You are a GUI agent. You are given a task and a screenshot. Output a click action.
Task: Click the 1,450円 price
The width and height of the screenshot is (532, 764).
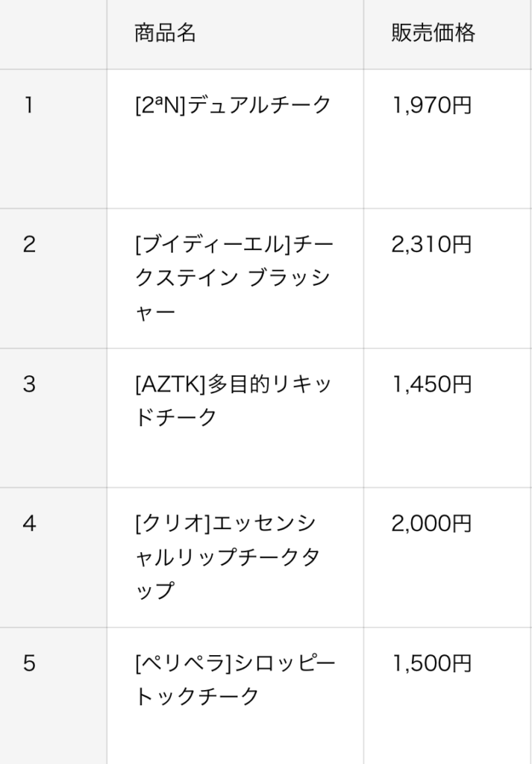tap(432, 384)
